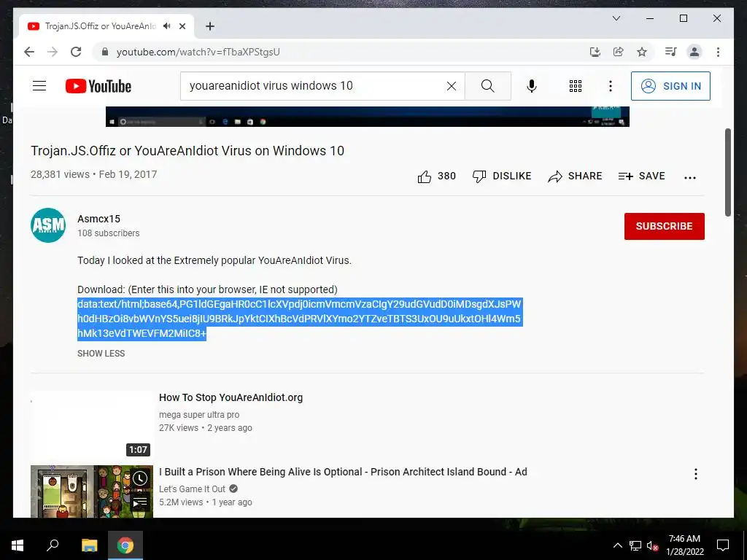
Task: Run search with the magnifier button
Action: click(x=487, y=86)
